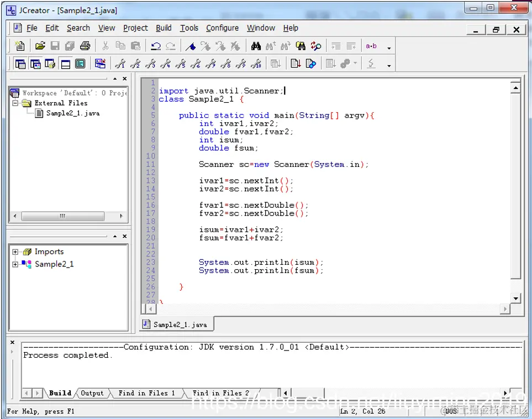Open the Edit menu

(52, 28)
